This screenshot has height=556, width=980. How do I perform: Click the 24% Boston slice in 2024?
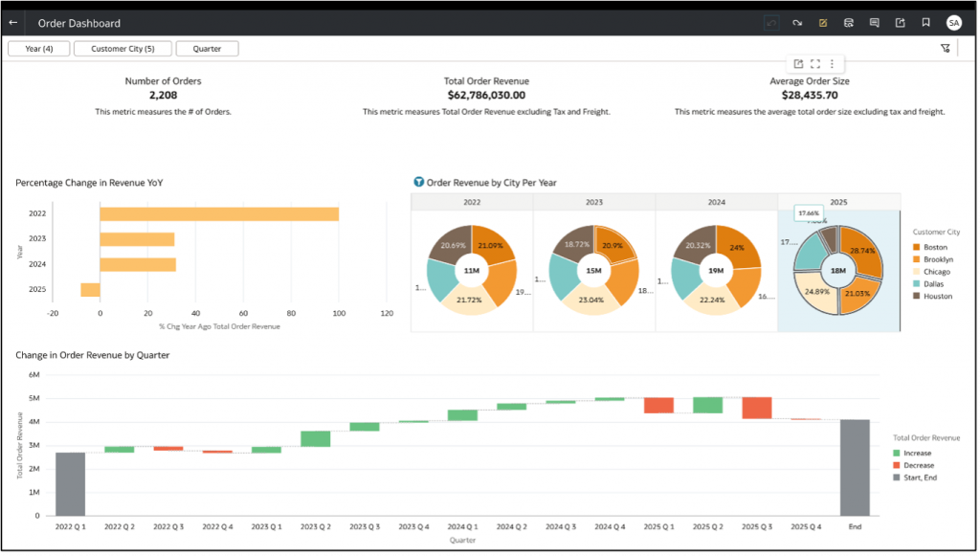(x=738, y=247)
